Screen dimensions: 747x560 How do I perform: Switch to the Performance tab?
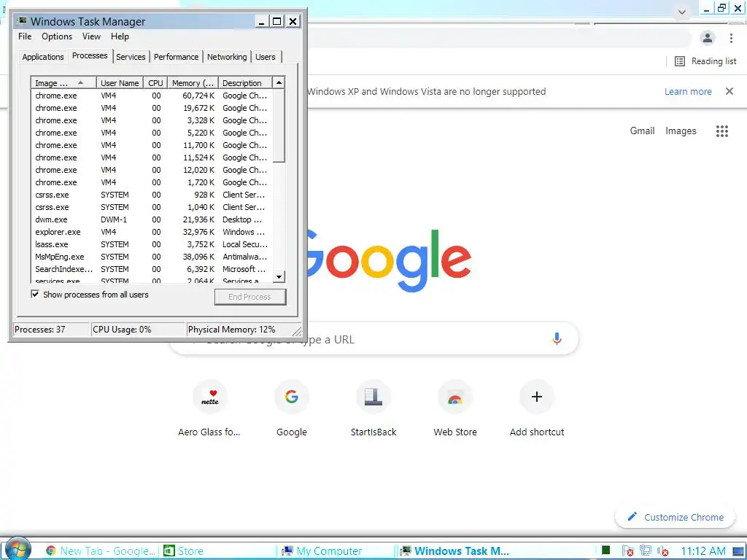(x=176, y=57)
